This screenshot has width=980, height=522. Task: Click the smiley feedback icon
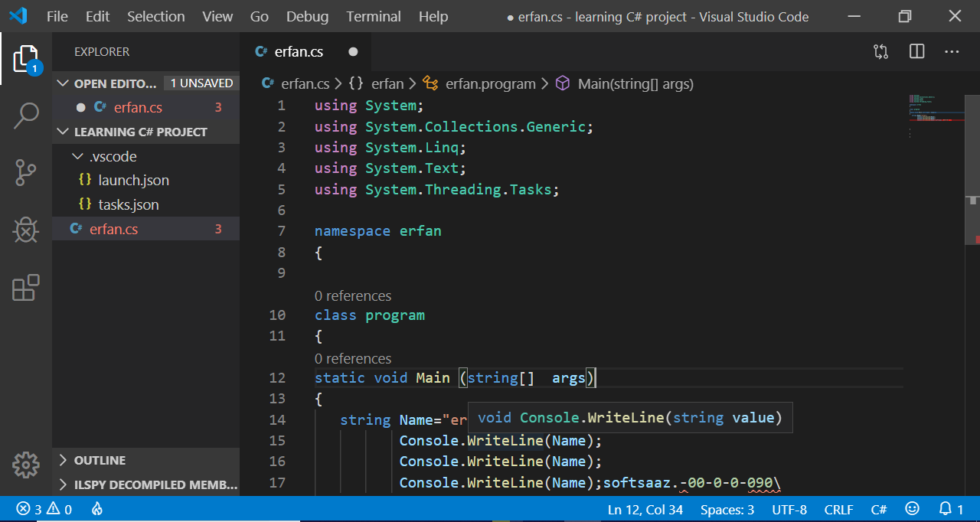point(912,509)
